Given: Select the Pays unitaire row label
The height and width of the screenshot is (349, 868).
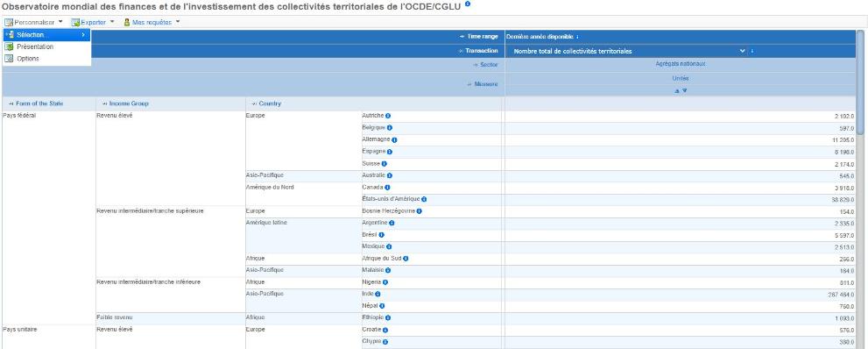Looking at the screenshot, I should pos(20,330).
